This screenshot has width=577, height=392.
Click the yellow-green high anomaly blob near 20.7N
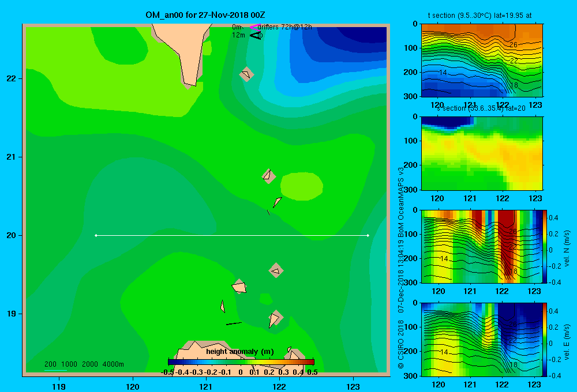tap(302, 186)
